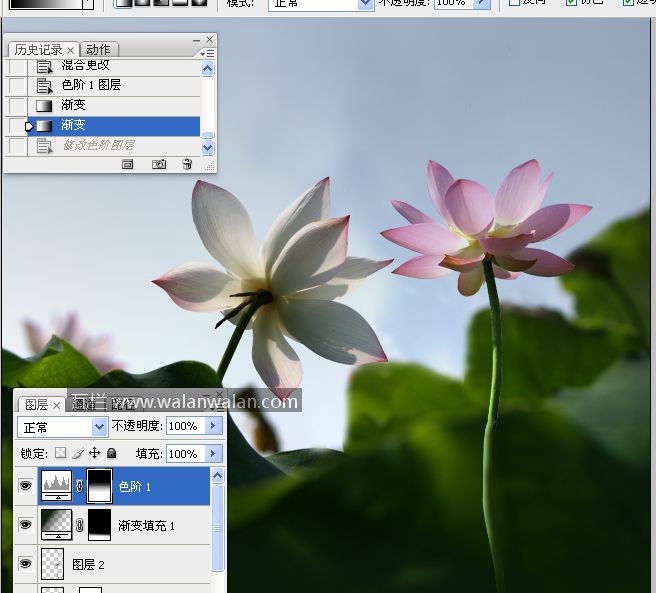Image resolution: width=656 pixels, height=593 pixels.
Task: Click the link icon on 色阶 1 layer
Action: coord(80,487)
